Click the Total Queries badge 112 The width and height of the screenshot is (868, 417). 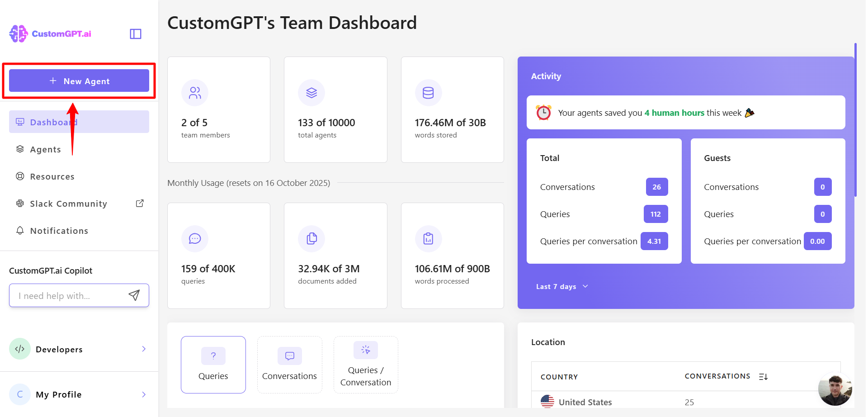tap(656, 214)
